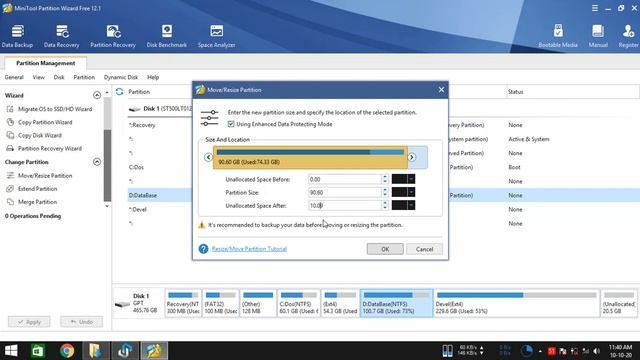Open the Data Backup tool
Viewport: 640px width, 360px height.
tap(17, 36)
